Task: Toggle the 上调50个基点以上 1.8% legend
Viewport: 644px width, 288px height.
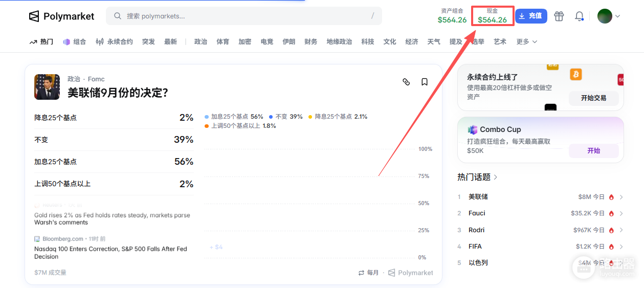Action: point(240,126)
